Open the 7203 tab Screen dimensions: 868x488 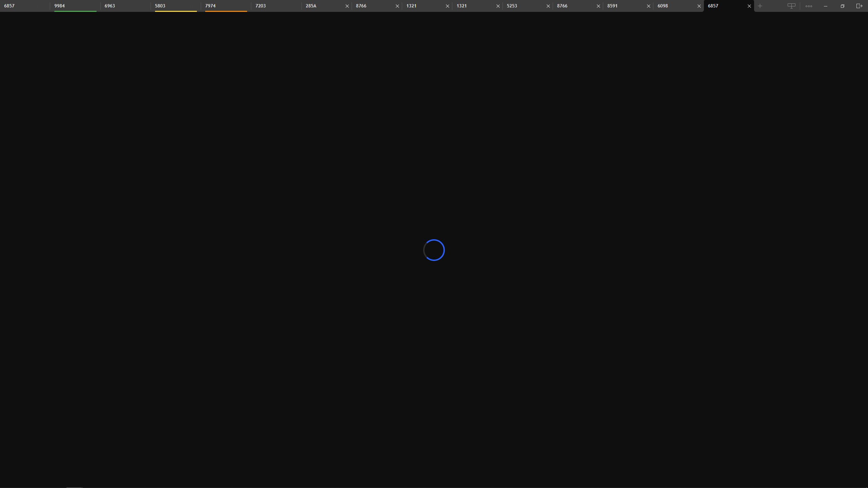[x=276, y=6]
